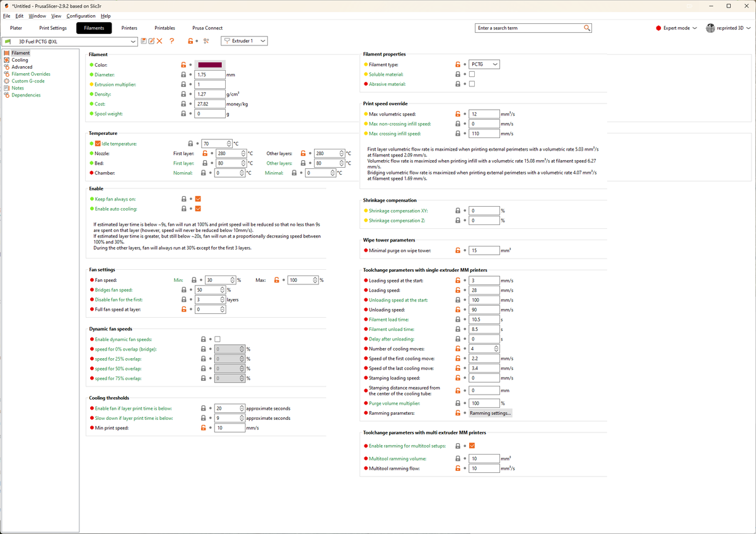
Task: Select Notes in the sidebar
Action: point(18,88)
